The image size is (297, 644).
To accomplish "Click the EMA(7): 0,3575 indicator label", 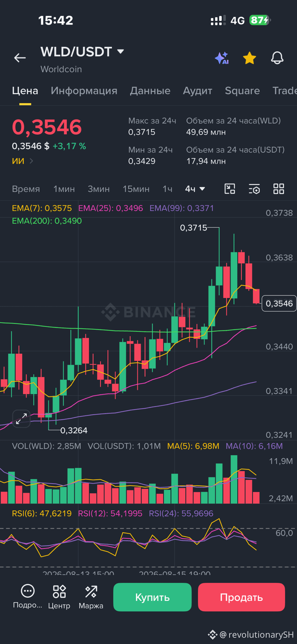I will coord(42,208).
